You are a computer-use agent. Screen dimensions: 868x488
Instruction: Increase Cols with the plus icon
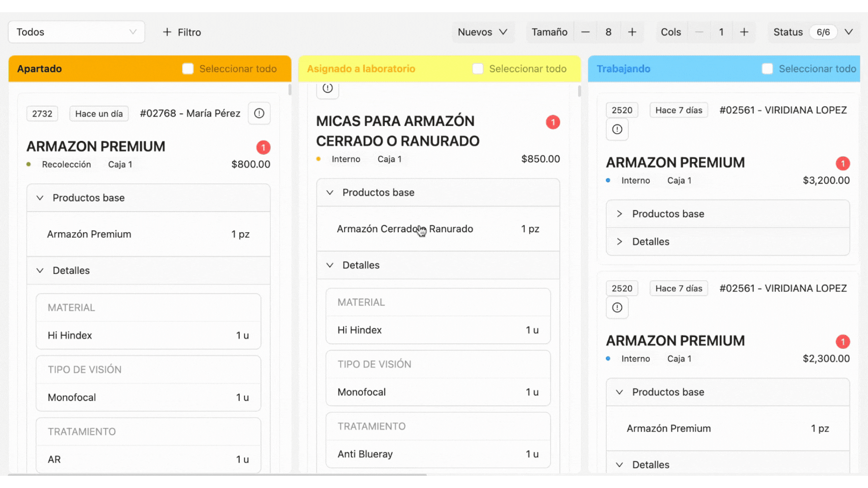click(744, 32)
